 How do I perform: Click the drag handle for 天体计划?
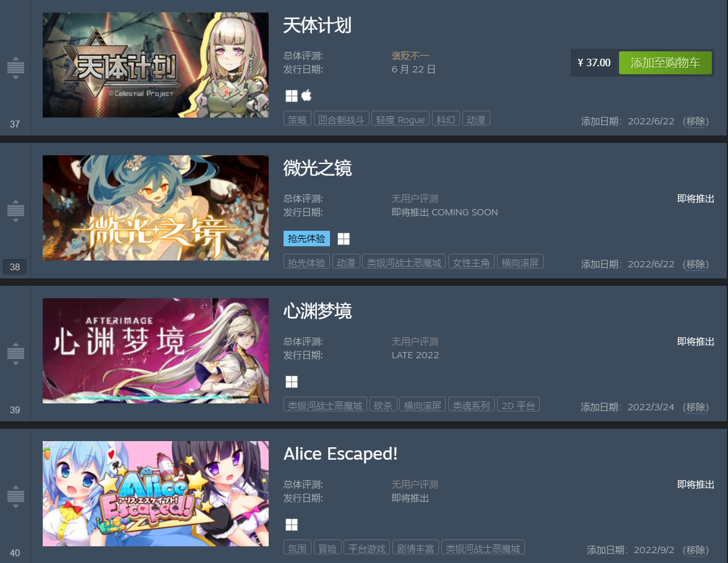pyautogui.click(x=15, y=68)
